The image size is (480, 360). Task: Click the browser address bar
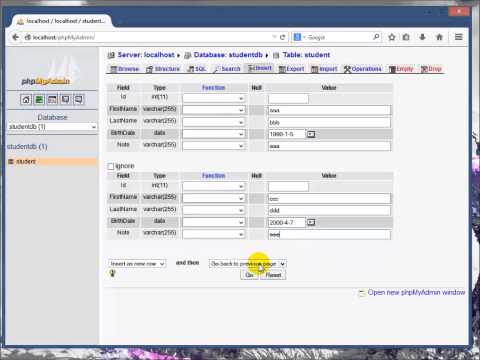click(x=150, y=37)
